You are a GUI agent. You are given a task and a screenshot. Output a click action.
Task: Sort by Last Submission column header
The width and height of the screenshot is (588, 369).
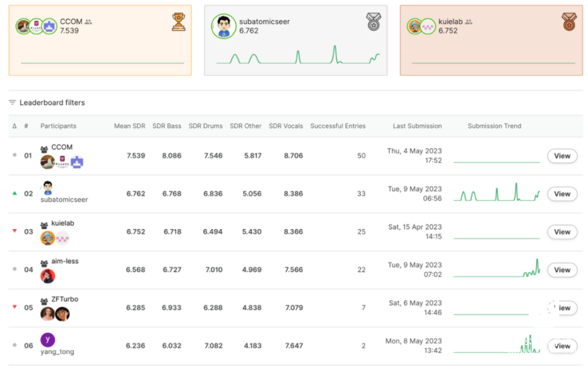pyautogui.click(x=417, y=126)
